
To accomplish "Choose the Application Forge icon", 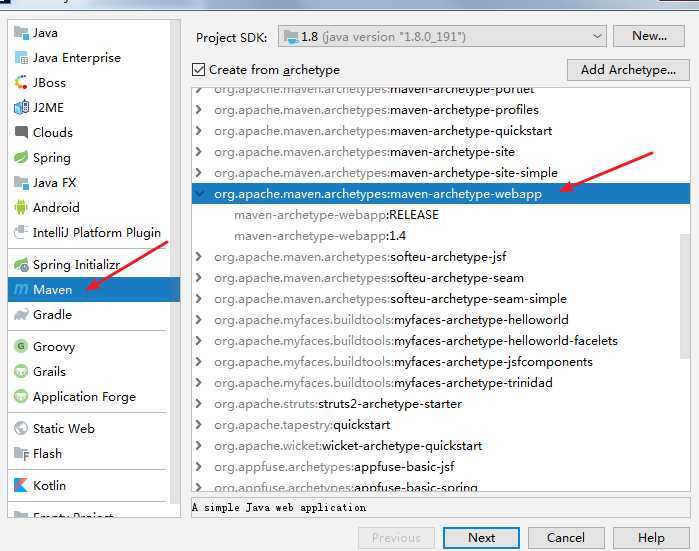I will pos(21,396).
